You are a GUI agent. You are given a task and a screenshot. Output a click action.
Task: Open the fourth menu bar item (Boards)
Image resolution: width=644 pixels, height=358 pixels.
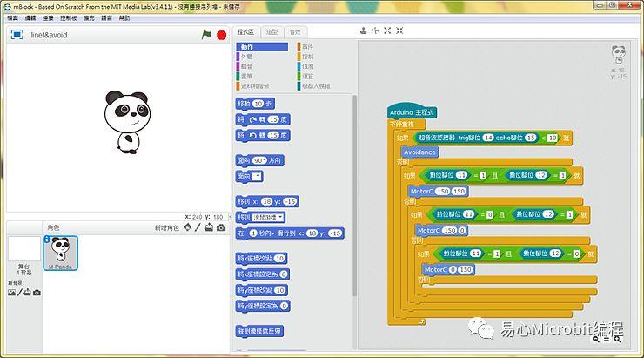69,18
